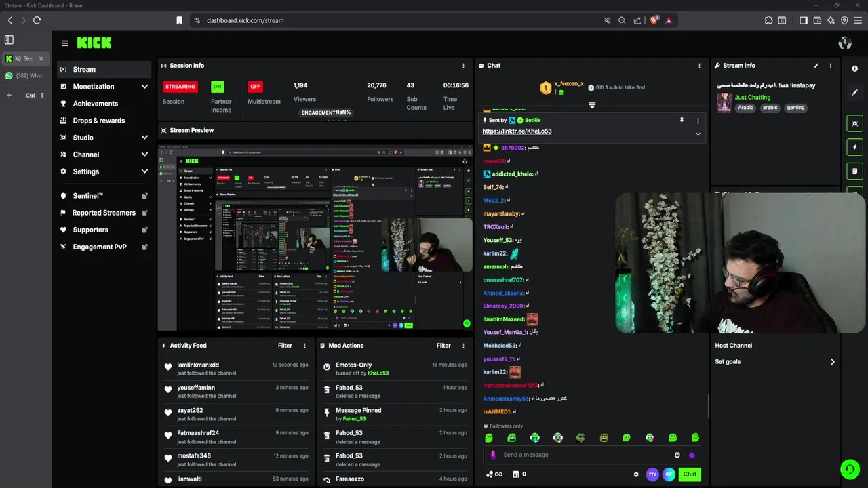Open Activity Feed three-dot menu
Screen dimensions: 868x488
coord(304,346)
